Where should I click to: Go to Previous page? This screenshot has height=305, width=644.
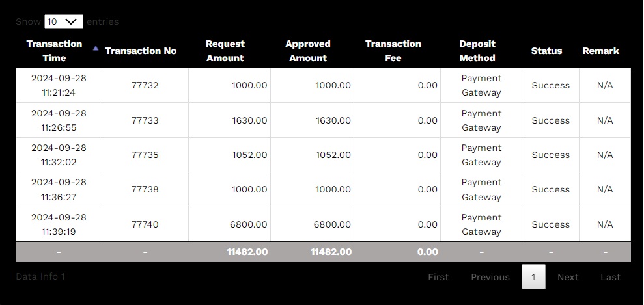coord(490,277)
